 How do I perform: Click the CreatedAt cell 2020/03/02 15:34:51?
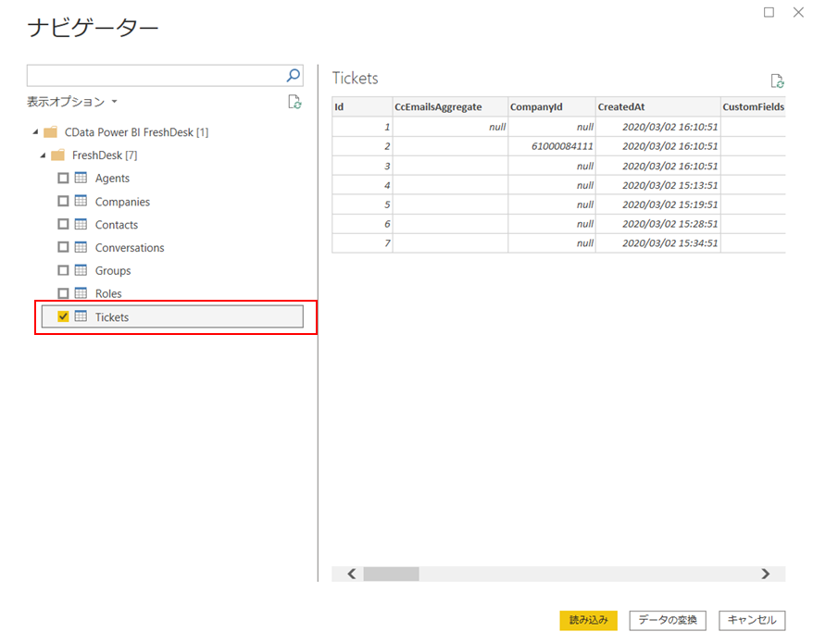658,243
